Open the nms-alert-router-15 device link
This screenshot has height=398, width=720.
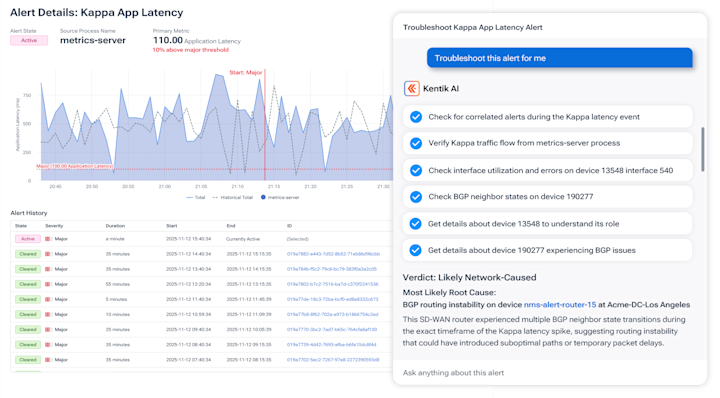[x=560, y=305]
